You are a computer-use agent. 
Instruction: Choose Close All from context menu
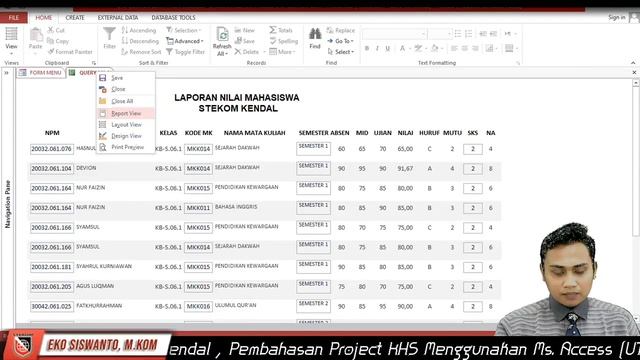coord(126,101)
